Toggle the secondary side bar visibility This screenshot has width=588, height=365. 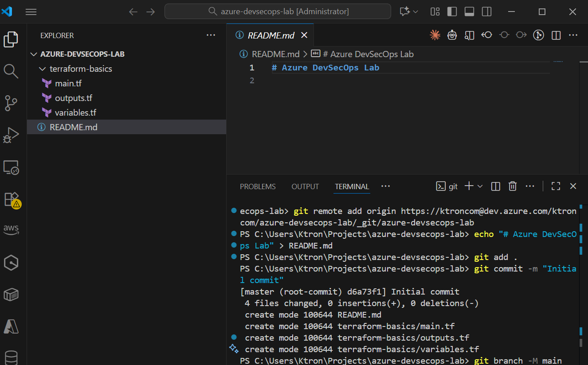point(486,12)
